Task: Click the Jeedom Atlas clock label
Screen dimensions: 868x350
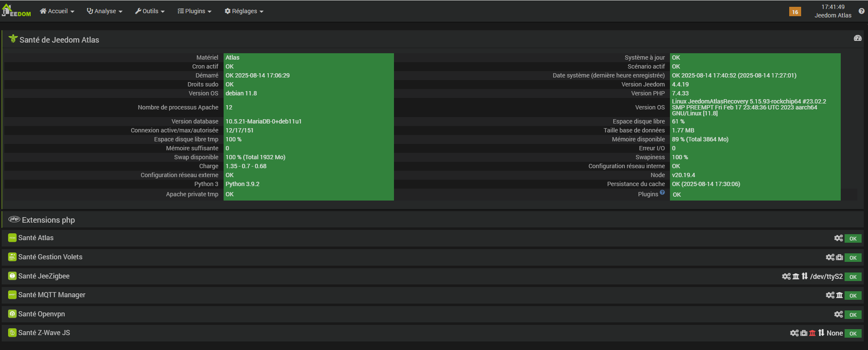Action: pos(833,15)
